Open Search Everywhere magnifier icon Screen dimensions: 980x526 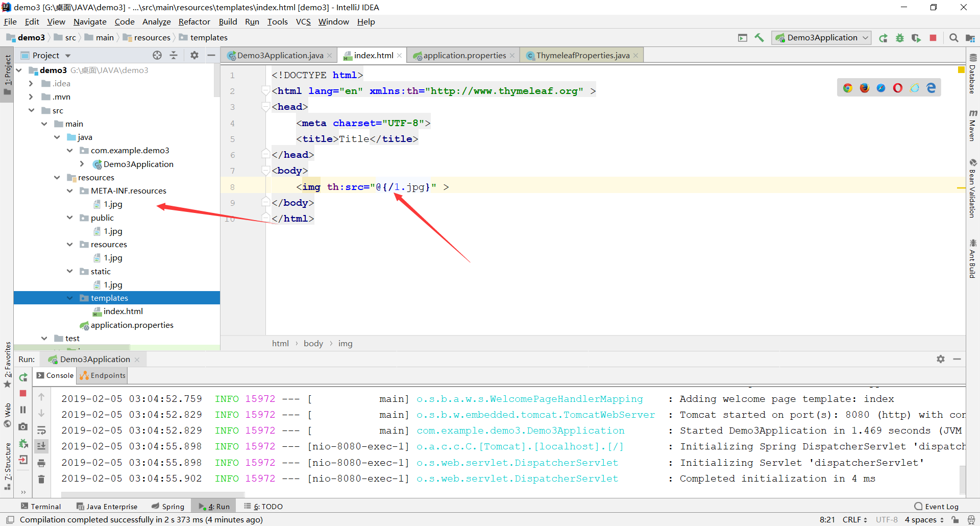click(953, 38)
